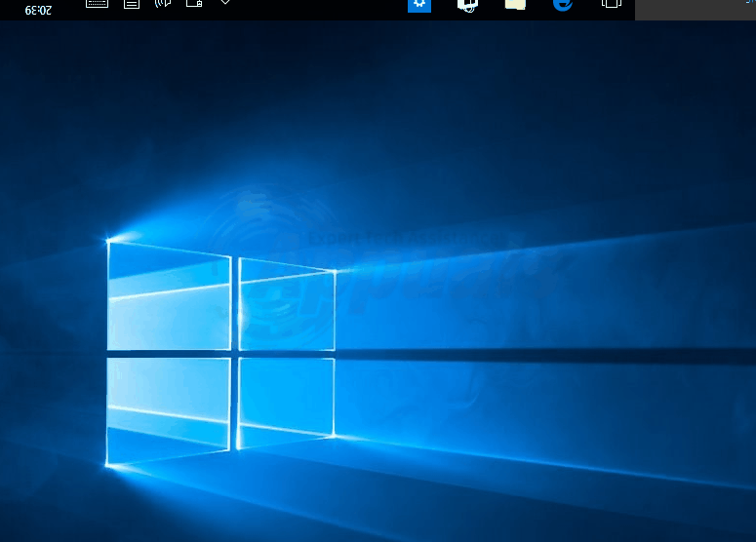Open Settings from the taskbar gear icon

(419, 4)
